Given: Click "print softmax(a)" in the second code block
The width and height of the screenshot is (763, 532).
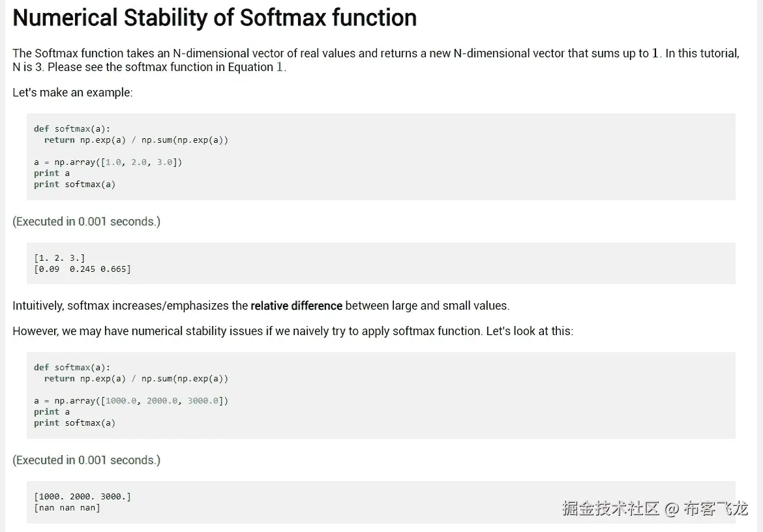Looking at the screenshot, I should point(74,422).
